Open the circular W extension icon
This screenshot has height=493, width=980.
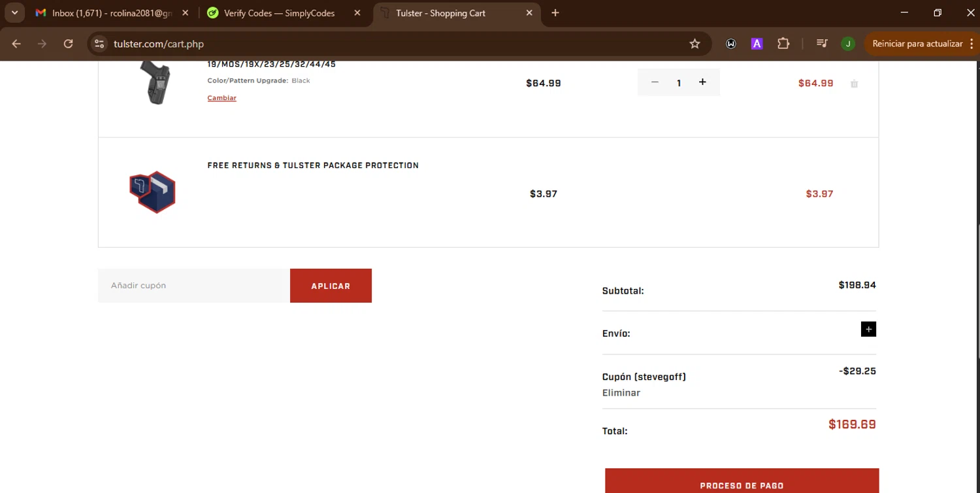point(731,44)
